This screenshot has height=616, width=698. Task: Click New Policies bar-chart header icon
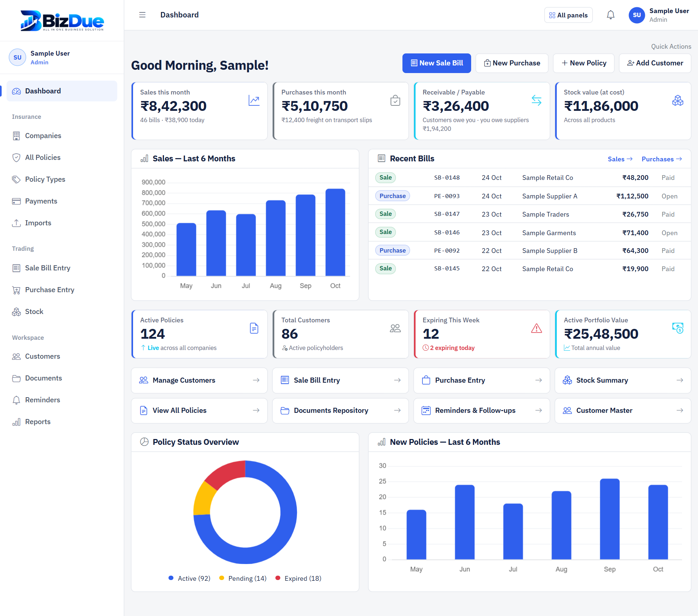(381, 442)
